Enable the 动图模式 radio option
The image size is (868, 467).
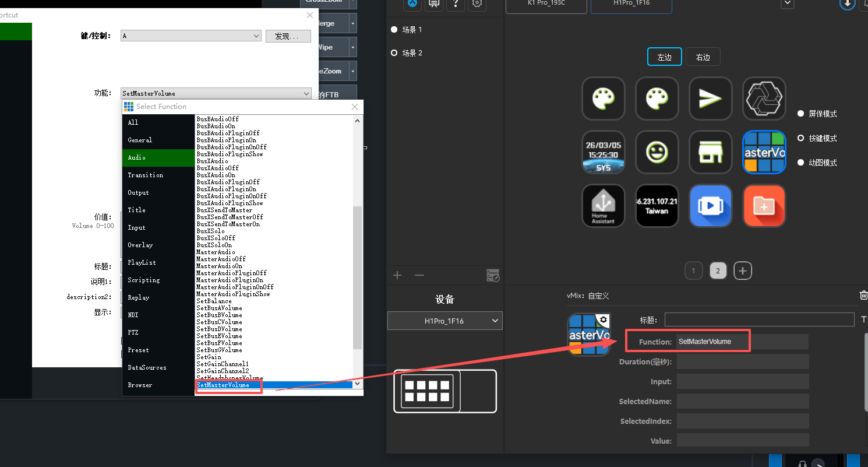pos(801,163)
